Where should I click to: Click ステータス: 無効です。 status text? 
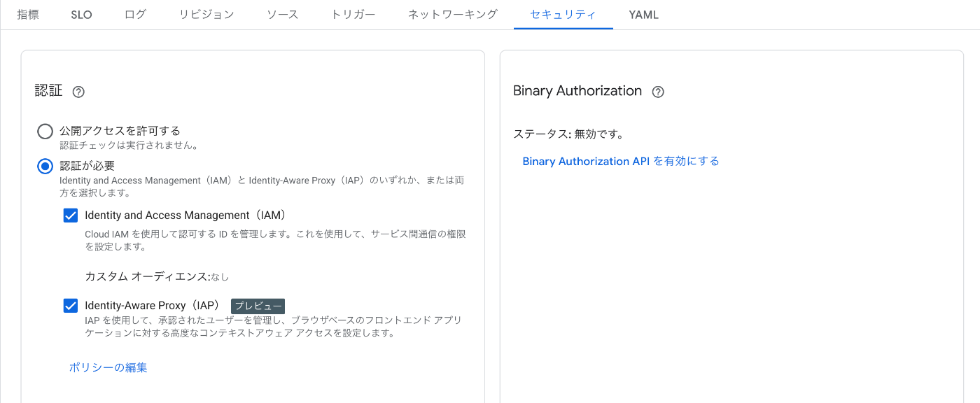568,134
